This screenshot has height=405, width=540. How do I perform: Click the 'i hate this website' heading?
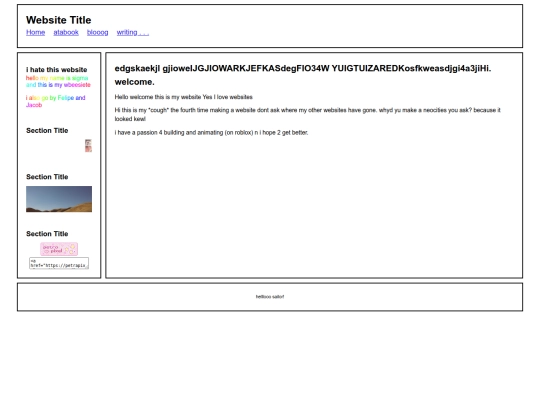56,70
